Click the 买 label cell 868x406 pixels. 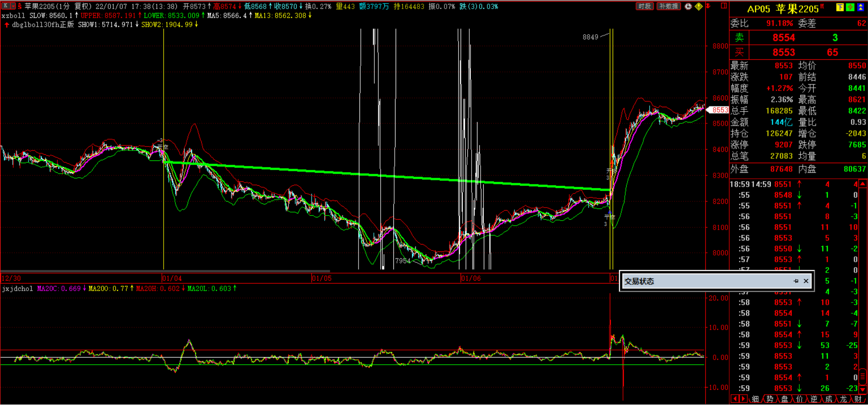tap(740, 52)
